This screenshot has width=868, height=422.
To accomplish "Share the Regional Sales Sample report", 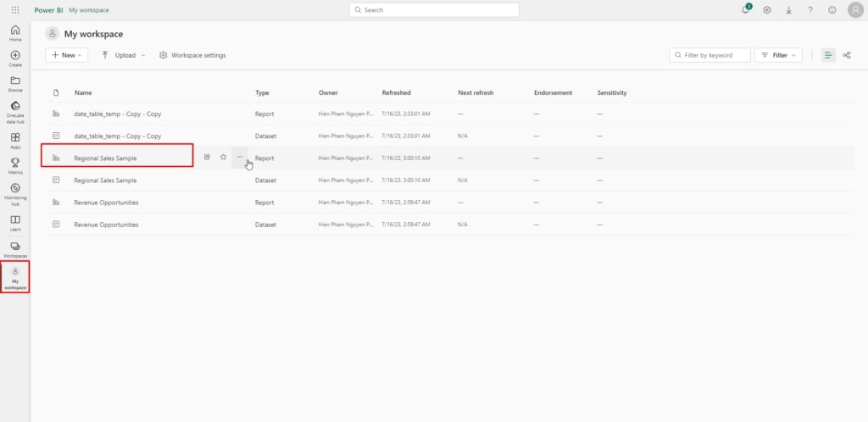I will point(207,157).
